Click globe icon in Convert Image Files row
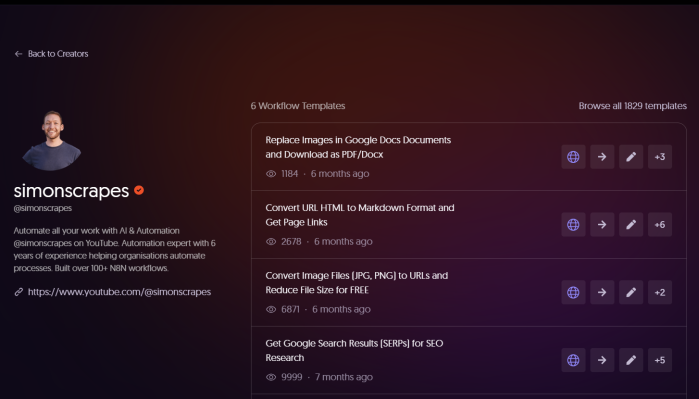This screenshot has width=699, height=399. pyautogui.click(x=573, y=292)
